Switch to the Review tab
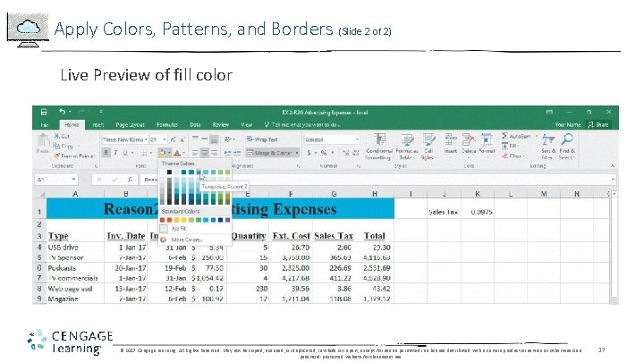This screenshot has width=644, height=362. pos(220,125)
